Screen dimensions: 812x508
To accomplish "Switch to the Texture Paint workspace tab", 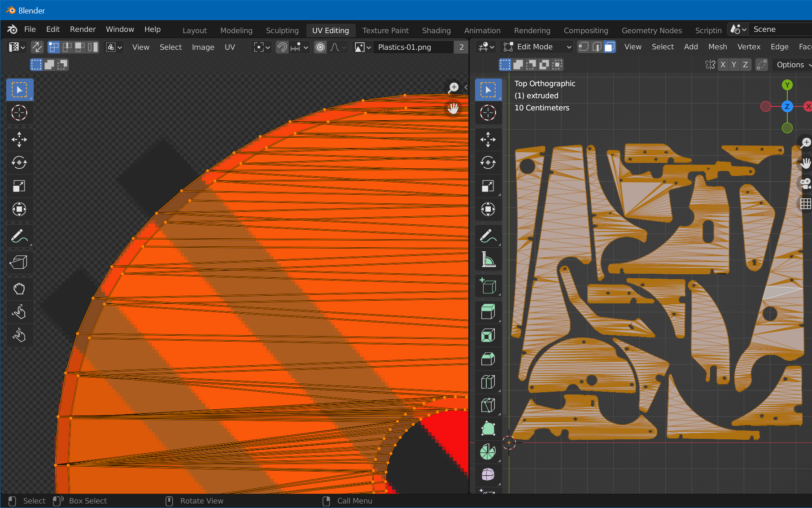I will [385, 31].
